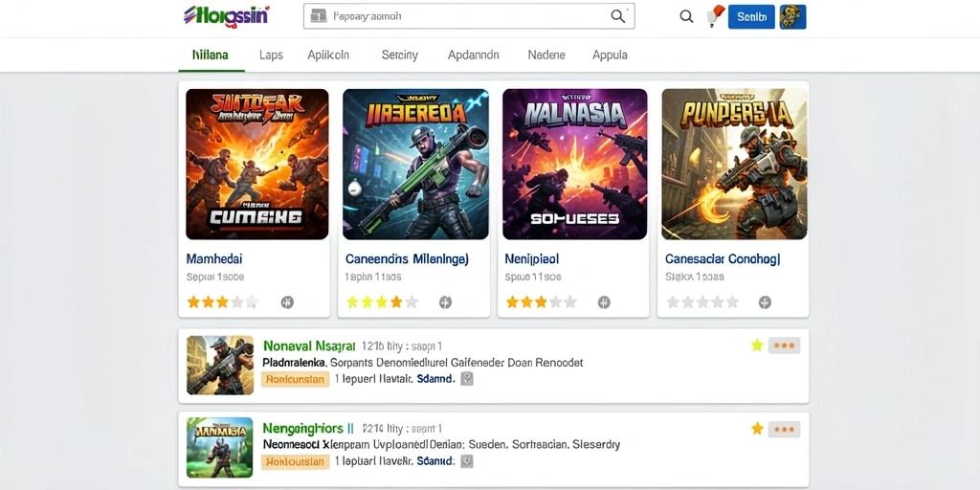Click the Pladnralenka description line
Image resolution: width=980 pixels, height=490 pixels.
pyautogui.click(x=423, y=363)
